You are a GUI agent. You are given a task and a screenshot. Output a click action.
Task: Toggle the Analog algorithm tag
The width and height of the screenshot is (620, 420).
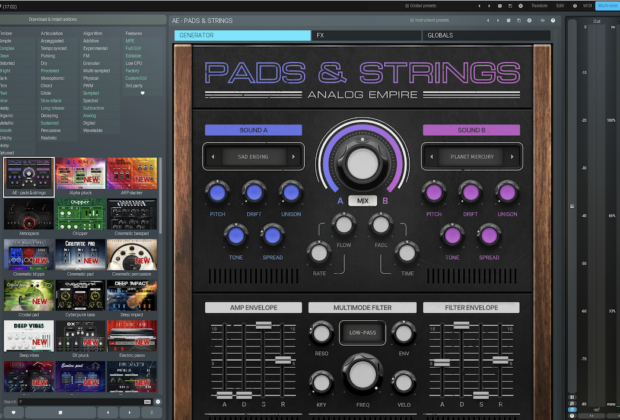[x=89, y=115]
